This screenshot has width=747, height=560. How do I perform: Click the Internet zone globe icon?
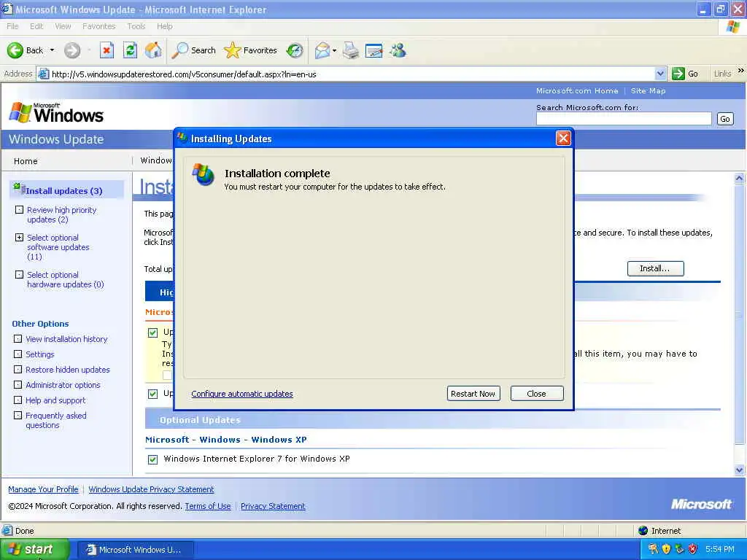(643, 531)
